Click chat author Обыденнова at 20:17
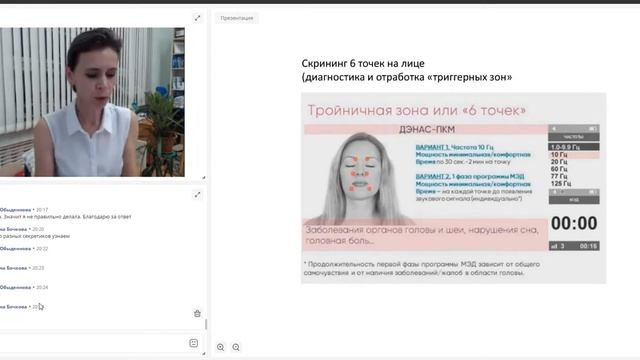 point(16,210)
